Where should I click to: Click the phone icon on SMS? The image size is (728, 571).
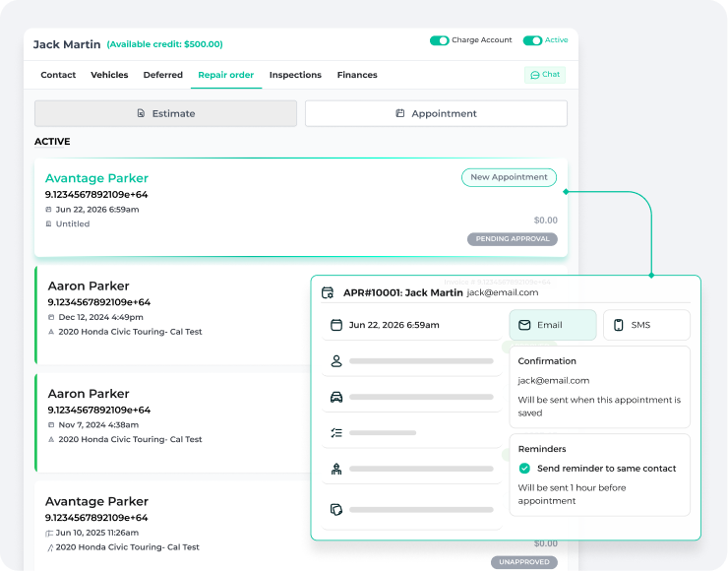pyautogui.click(x=619, y=325)
